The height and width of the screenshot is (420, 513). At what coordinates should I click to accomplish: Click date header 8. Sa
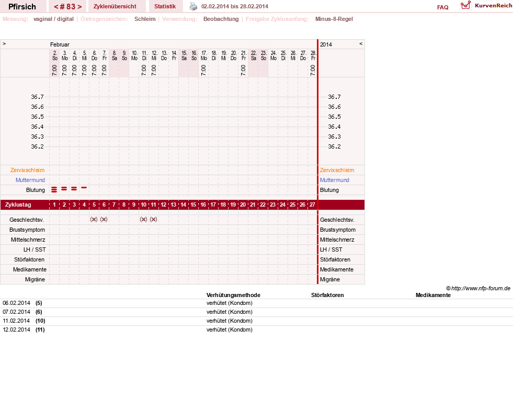pyautogui.click(x=114, y=55)
